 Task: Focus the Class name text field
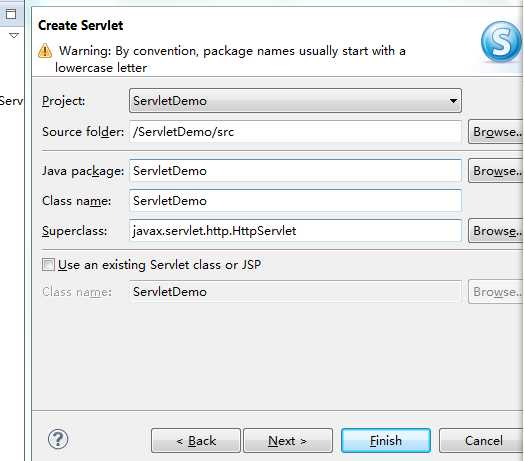(295, 201)
